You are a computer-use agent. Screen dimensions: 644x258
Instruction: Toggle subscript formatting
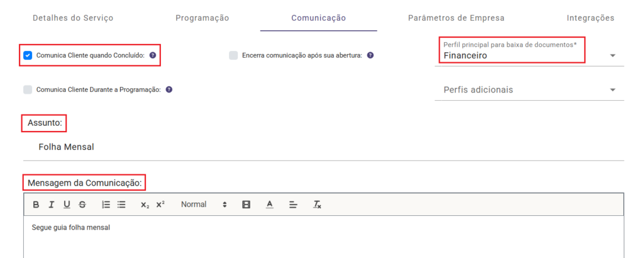click(x=145, y=205)
